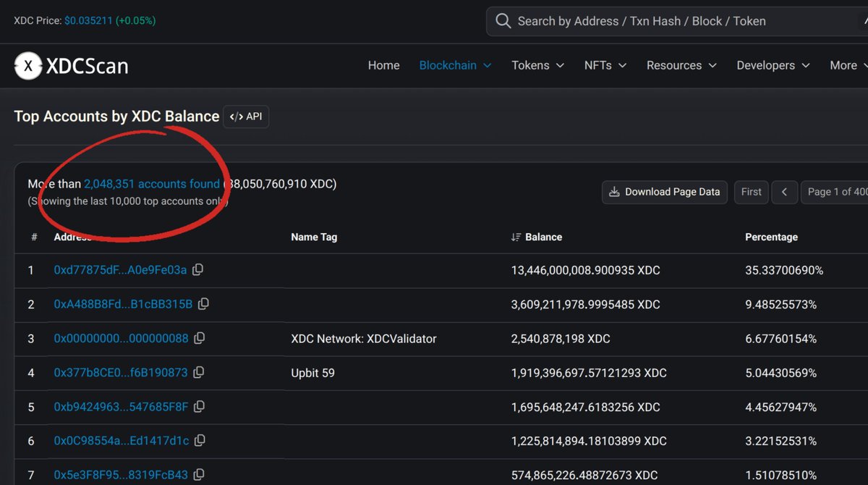Click percentage 6.67760154%
The image size is (868, 485).
tap(780, 338)
